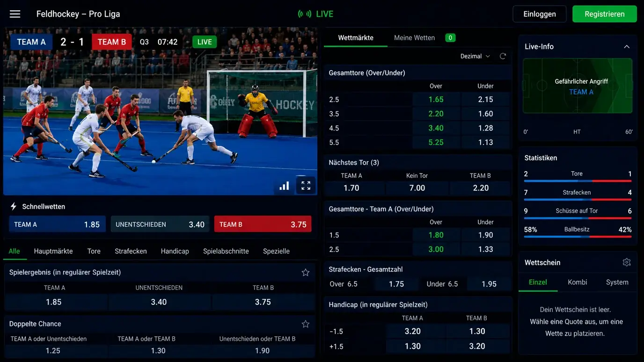The height and width of the screenshot is (362, 644).
Task: Pick Handicap +1.5 TEAM B odds 3.20
Action: pos(478,347)
